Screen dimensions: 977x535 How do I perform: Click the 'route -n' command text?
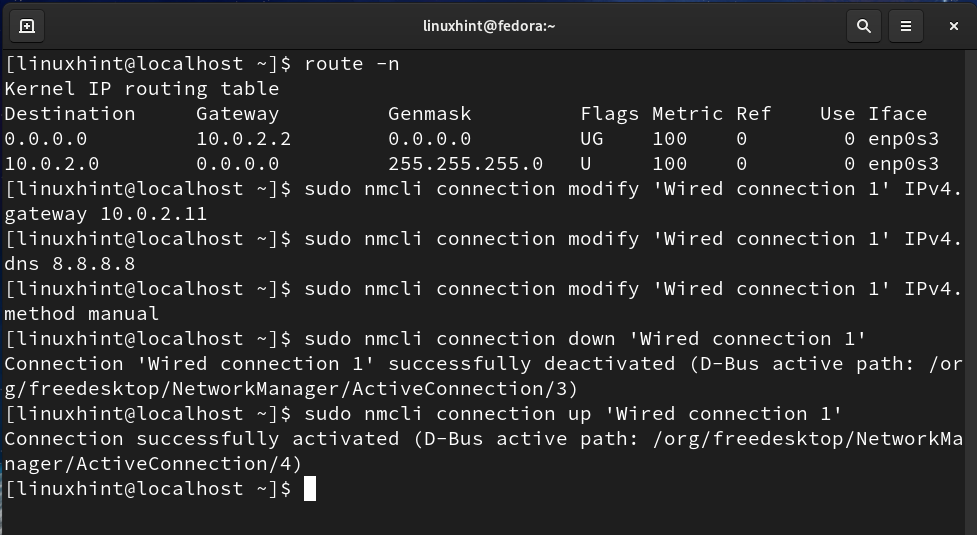pyautogui.click(x=351, y=64)
